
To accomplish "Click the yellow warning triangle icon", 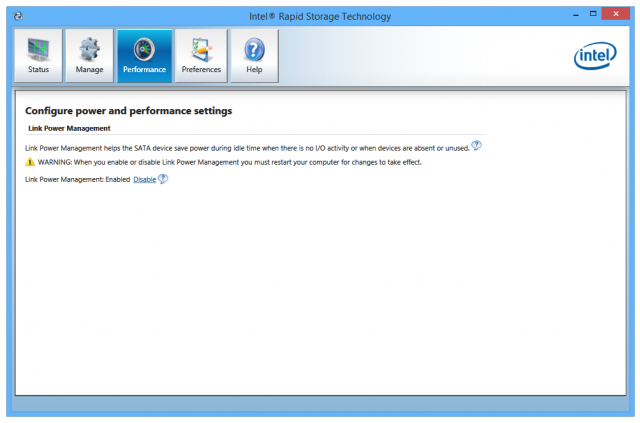I will coord(30,162).
